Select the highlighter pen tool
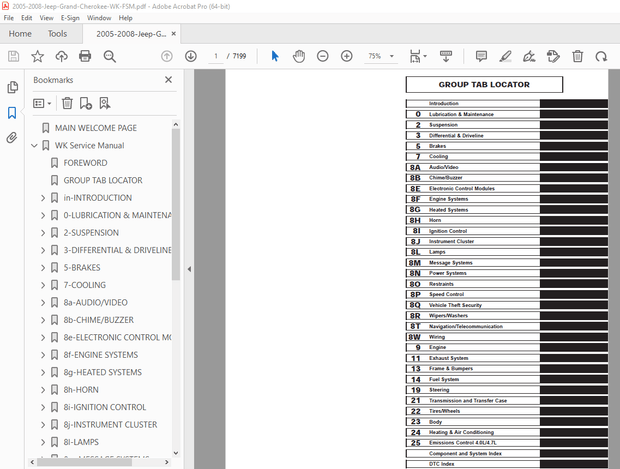 pyautogui.click(x=505, y=56)
